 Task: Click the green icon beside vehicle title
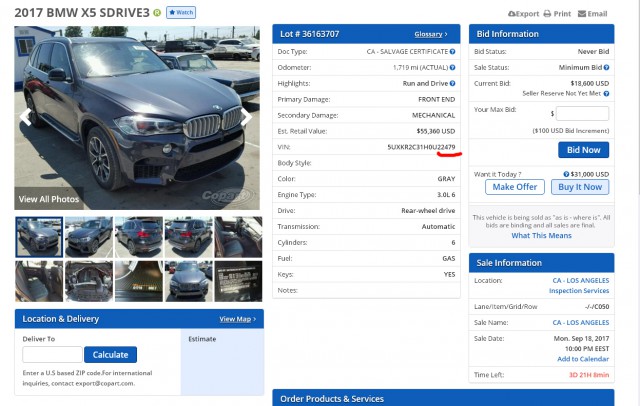click(157, 13)
